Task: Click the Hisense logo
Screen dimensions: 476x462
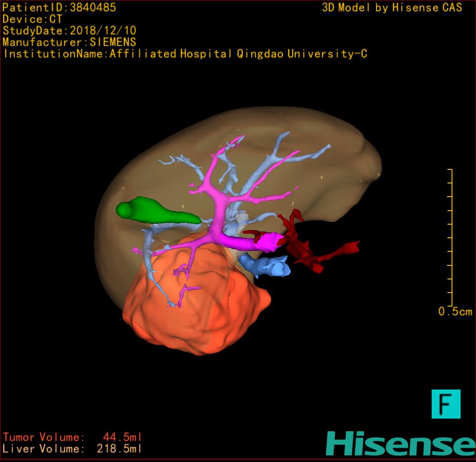Action: [400, 443]
